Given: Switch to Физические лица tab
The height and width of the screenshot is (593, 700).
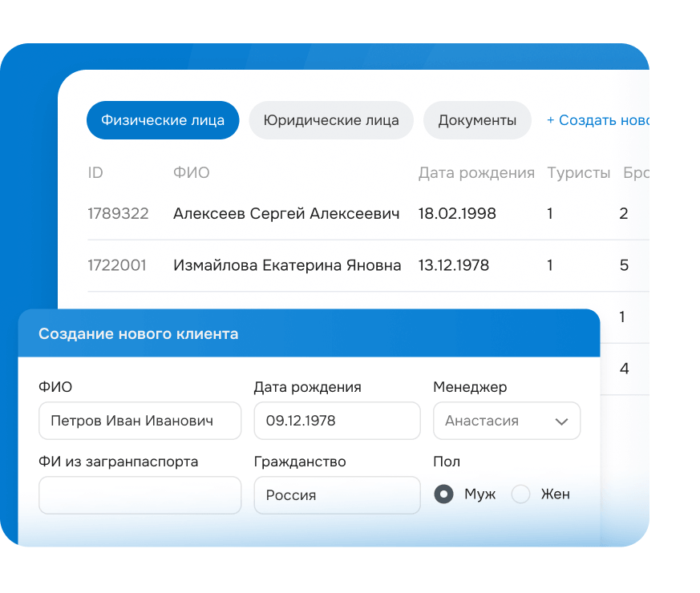Looking at the screenshot, I should tap(163, 120).
